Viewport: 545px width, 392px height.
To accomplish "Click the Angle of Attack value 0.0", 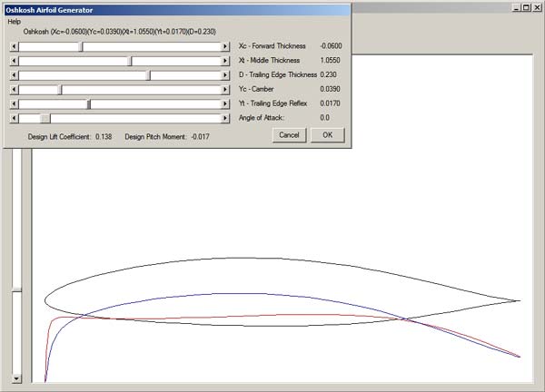I will click(324, 118).
